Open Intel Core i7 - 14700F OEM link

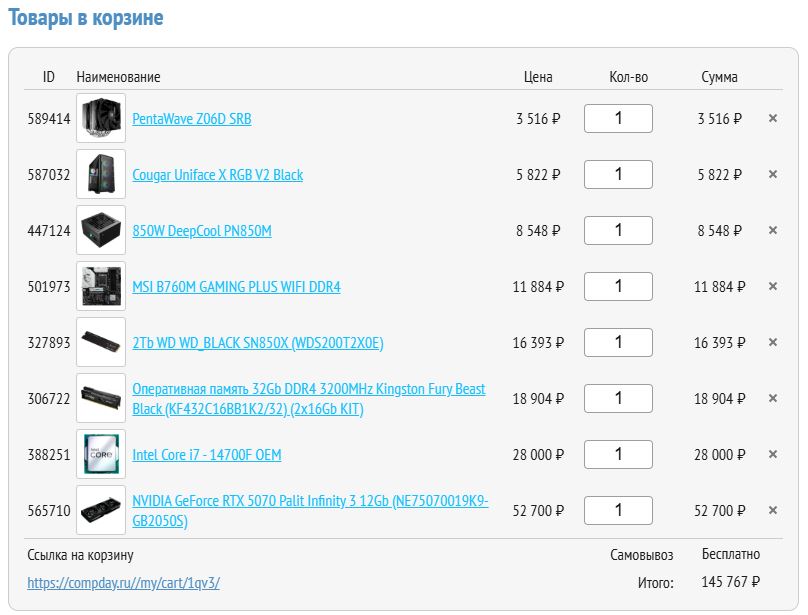[207, 455]
